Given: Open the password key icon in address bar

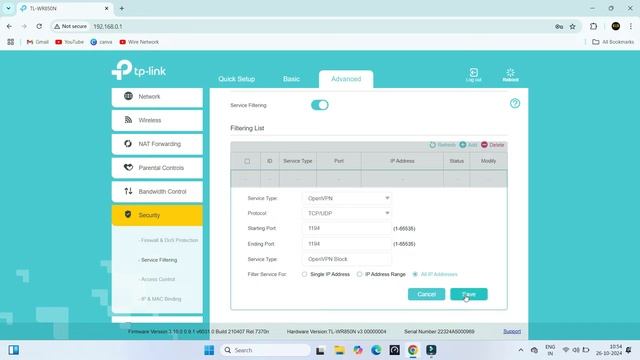Looking at the screenshot, I should click(559, 27).
